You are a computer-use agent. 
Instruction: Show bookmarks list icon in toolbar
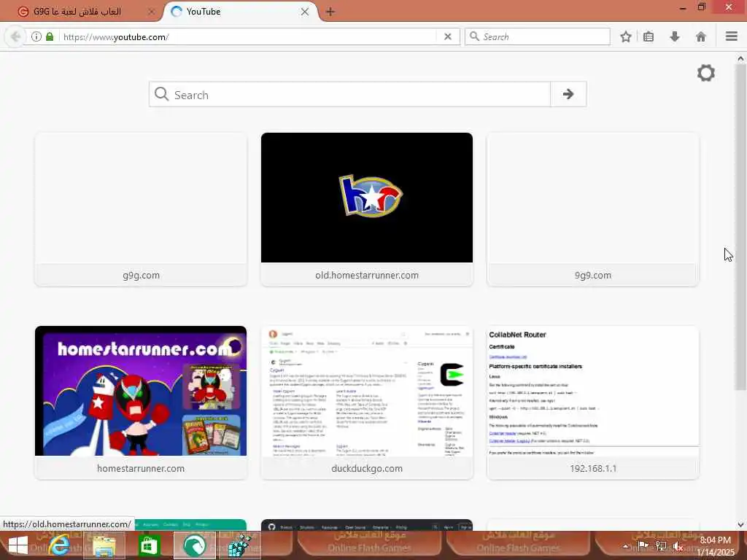[x=649, y=36]
